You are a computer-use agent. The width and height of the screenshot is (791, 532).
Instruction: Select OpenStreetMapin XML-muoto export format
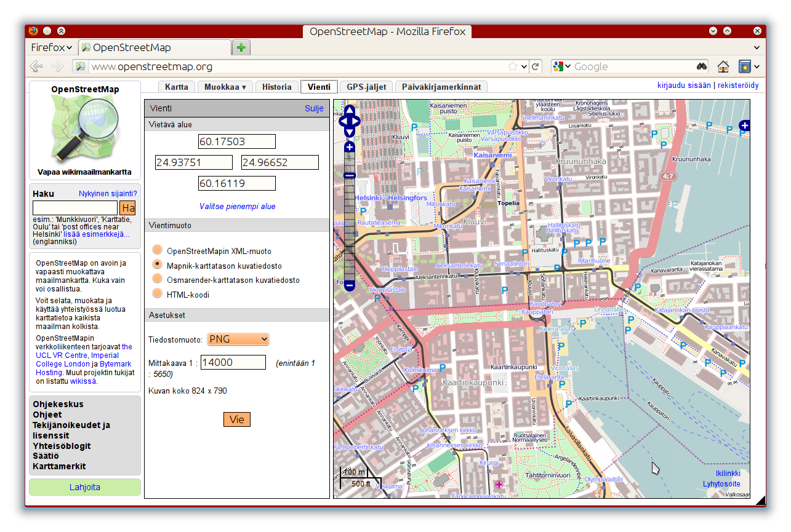(158, 249)
